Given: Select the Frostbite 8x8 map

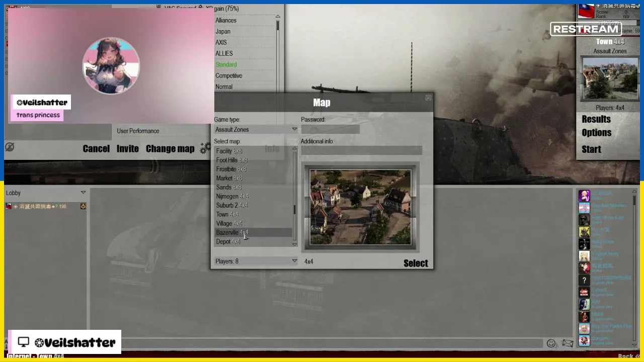Looking at the screenshot, I should (253, 169).
